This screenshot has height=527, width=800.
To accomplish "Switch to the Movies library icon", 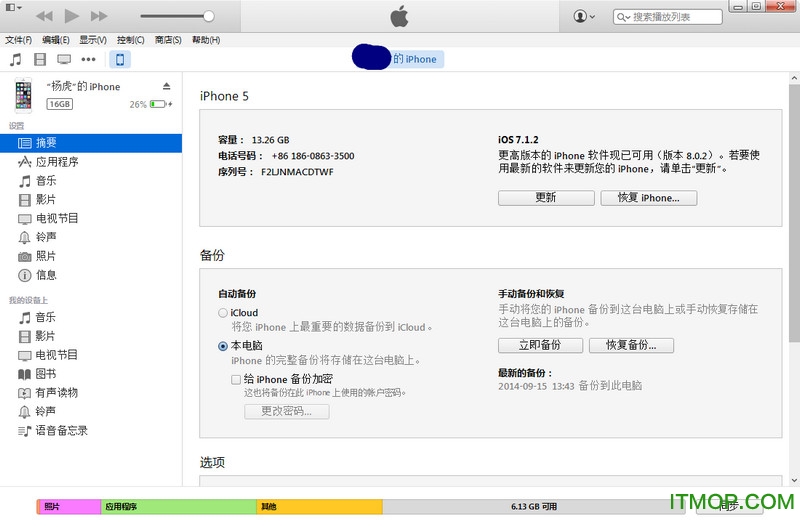I will pyautogui.click(x=40, y=60).
